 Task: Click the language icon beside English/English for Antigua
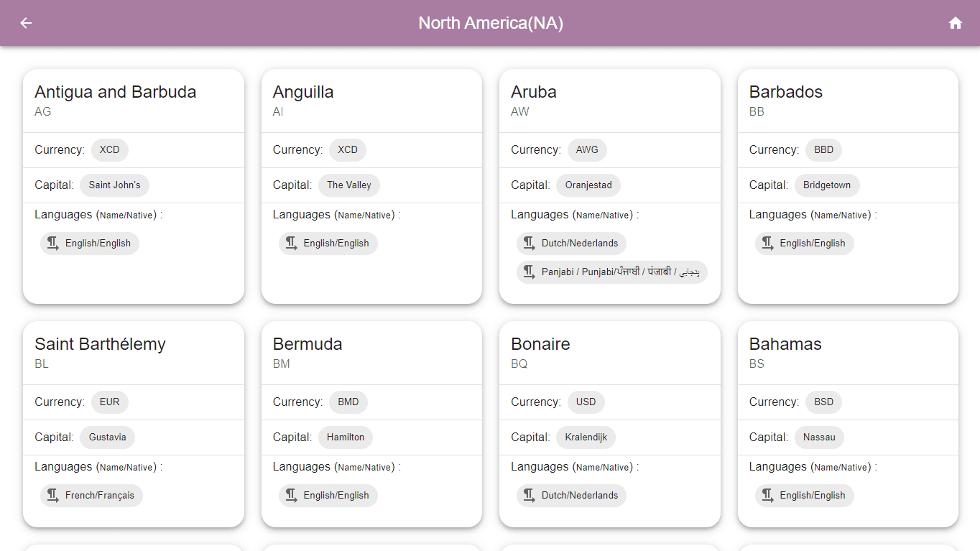(x=52, y=243)
